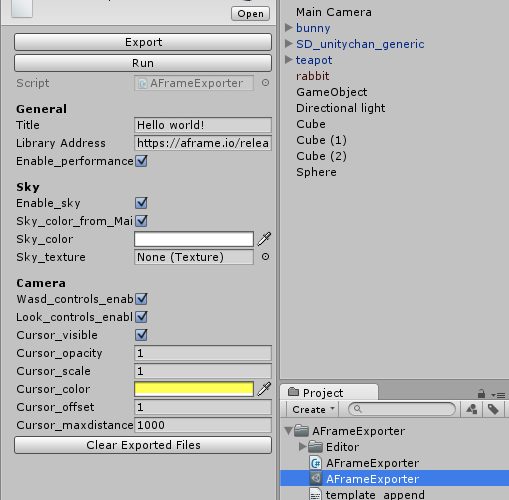Open the Project panel options menu icon

(x=498, y=395)
